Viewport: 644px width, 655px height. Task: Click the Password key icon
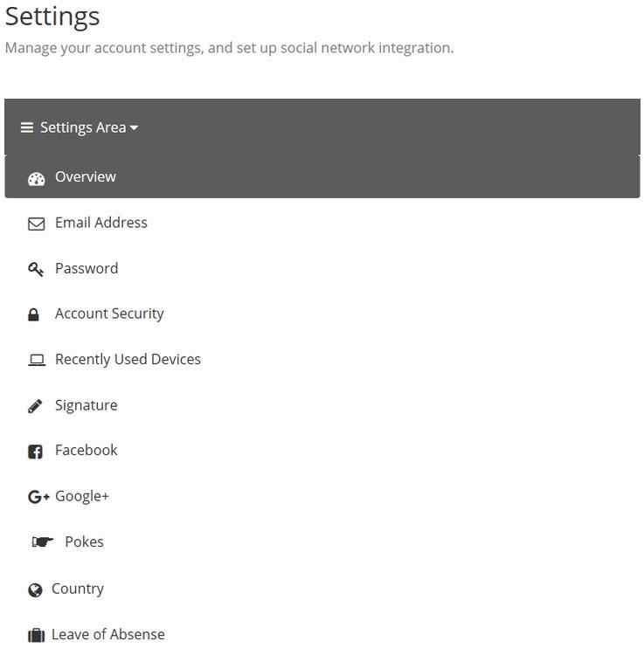tap(36, 269)
